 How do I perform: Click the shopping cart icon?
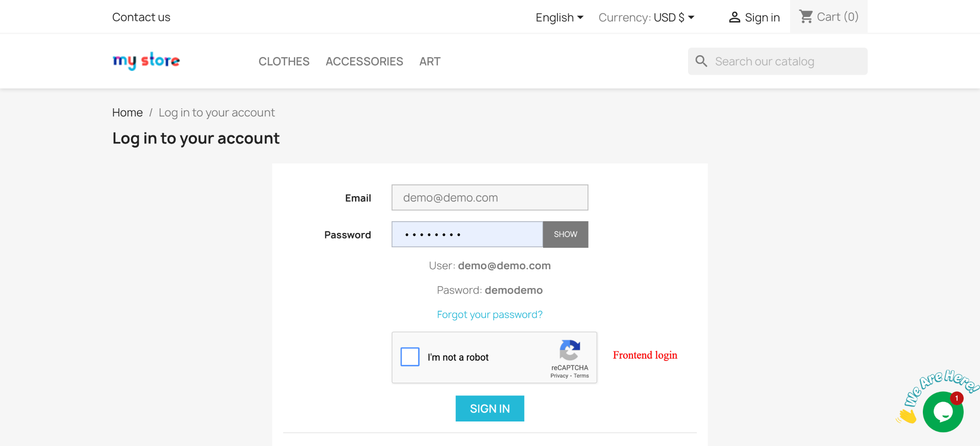coord(806,17)
